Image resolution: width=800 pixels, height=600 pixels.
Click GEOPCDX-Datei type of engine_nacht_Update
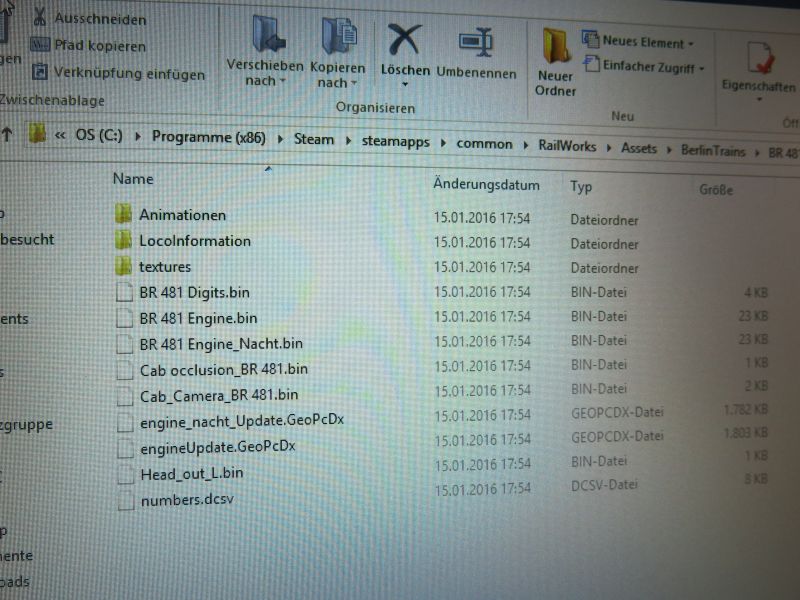[x=617, y=412]
